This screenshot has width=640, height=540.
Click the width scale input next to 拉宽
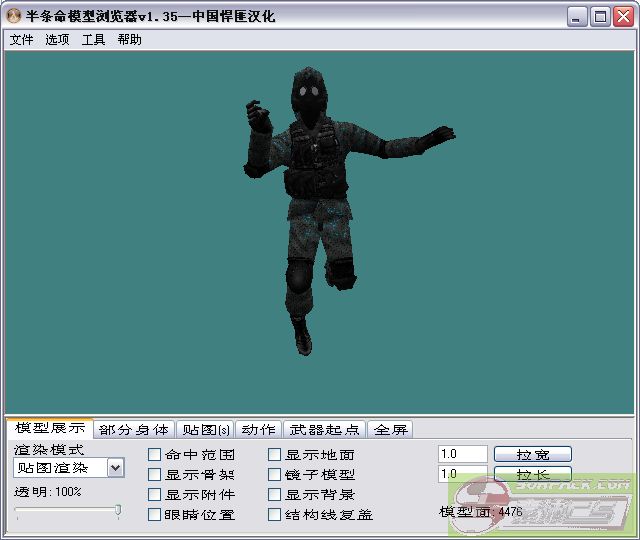[x=462, y=454]
